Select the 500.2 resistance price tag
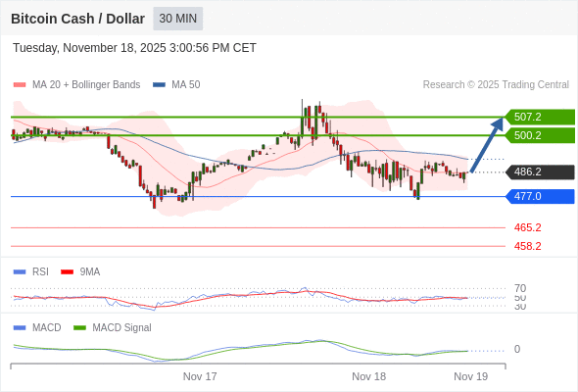578x392 pixels. (540, 135)
